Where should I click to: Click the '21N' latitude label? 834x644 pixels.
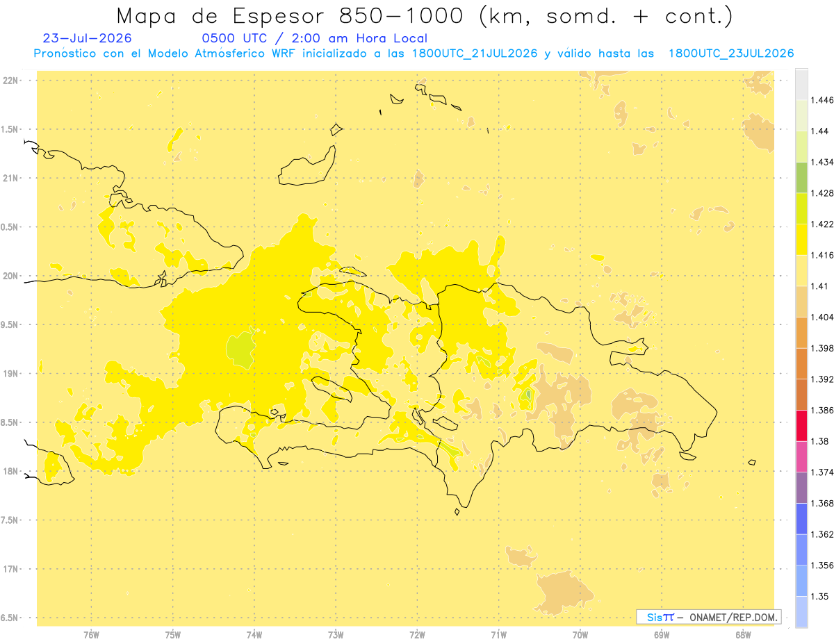point(10,179)
